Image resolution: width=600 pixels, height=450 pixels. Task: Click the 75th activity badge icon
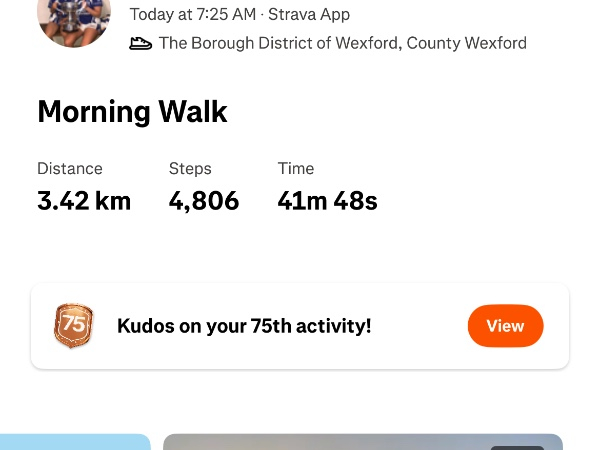[74, 326]
